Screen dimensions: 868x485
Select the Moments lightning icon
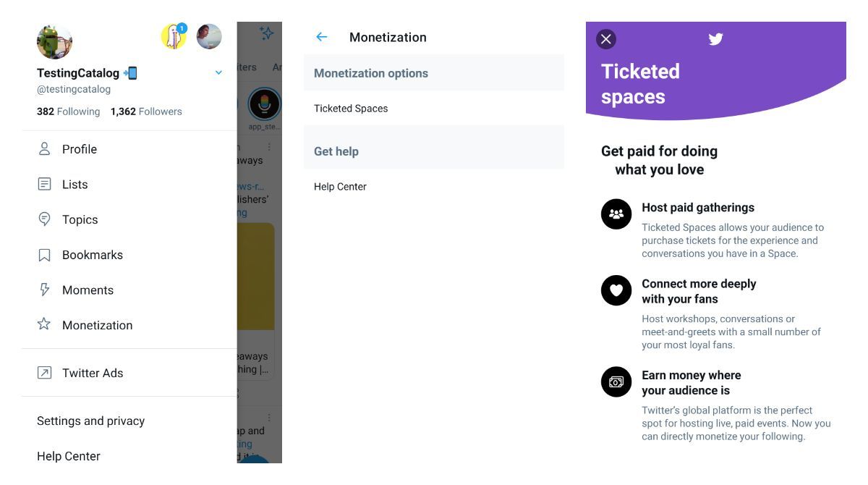click(45, 290)
